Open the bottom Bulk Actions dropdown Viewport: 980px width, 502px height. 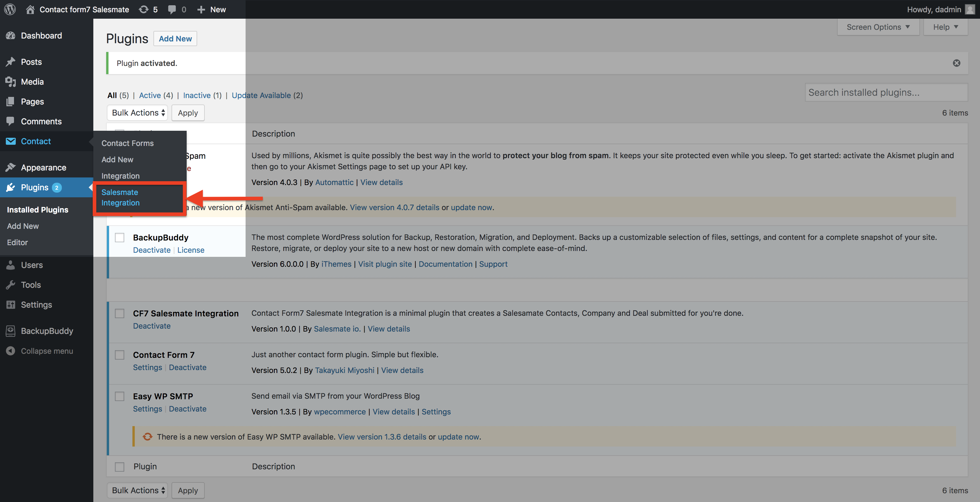pyautogui.click(x=137, y=490)
